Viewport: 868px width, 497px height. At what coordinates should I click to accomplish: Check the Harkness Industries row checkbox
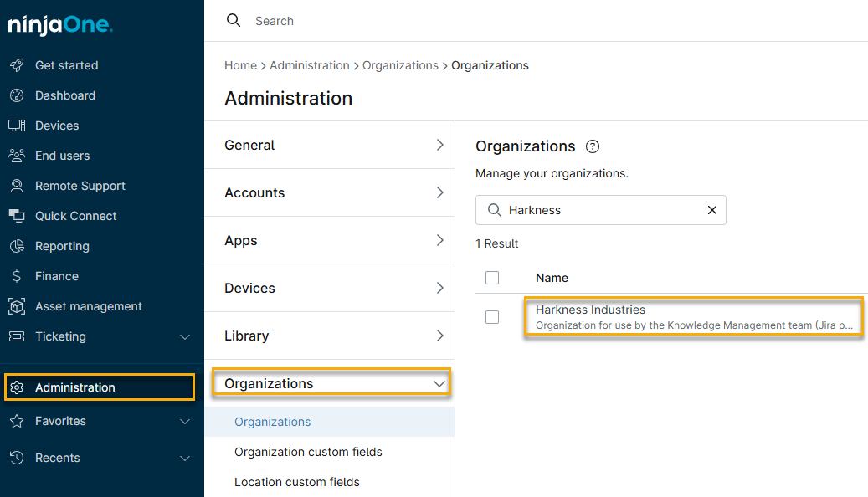coord(492,317)
